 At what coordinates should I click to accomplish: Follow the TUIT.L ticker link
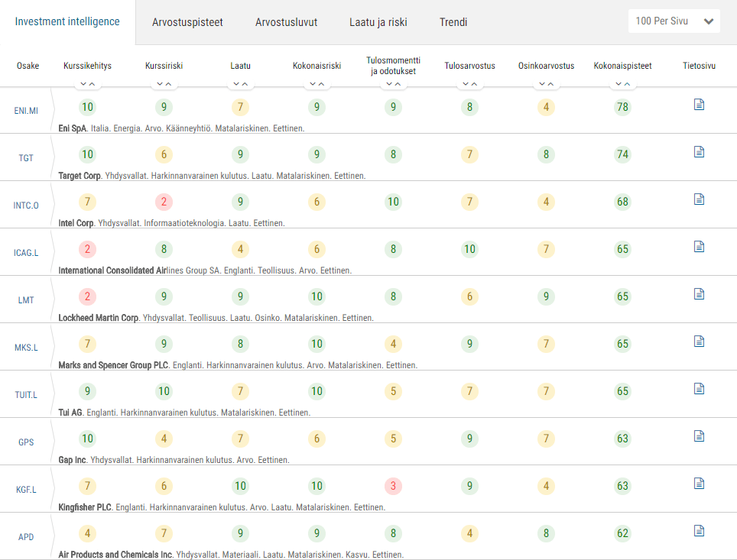point(26,395)
